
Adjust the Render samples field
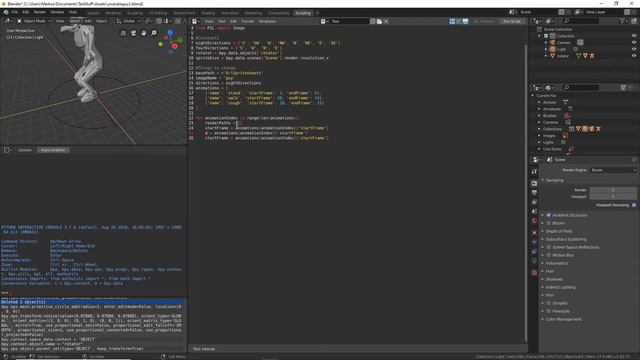[613, 190]
